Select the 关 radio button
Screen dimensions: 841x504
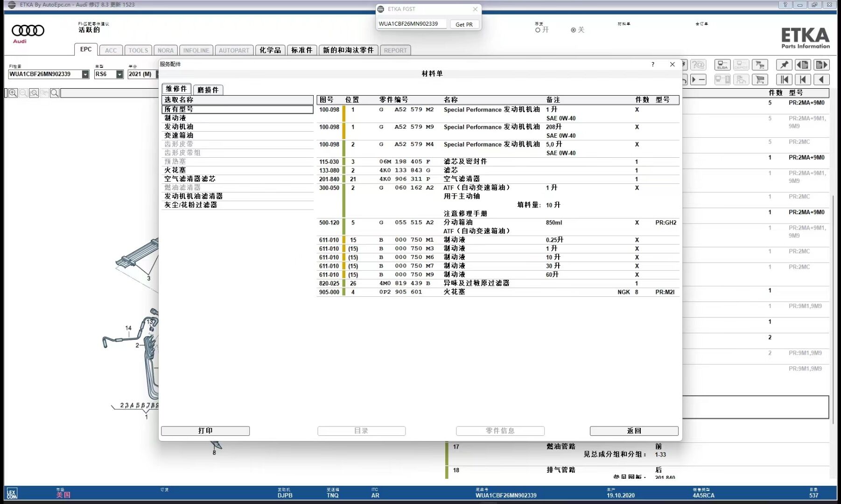click(x=573, y=30)
